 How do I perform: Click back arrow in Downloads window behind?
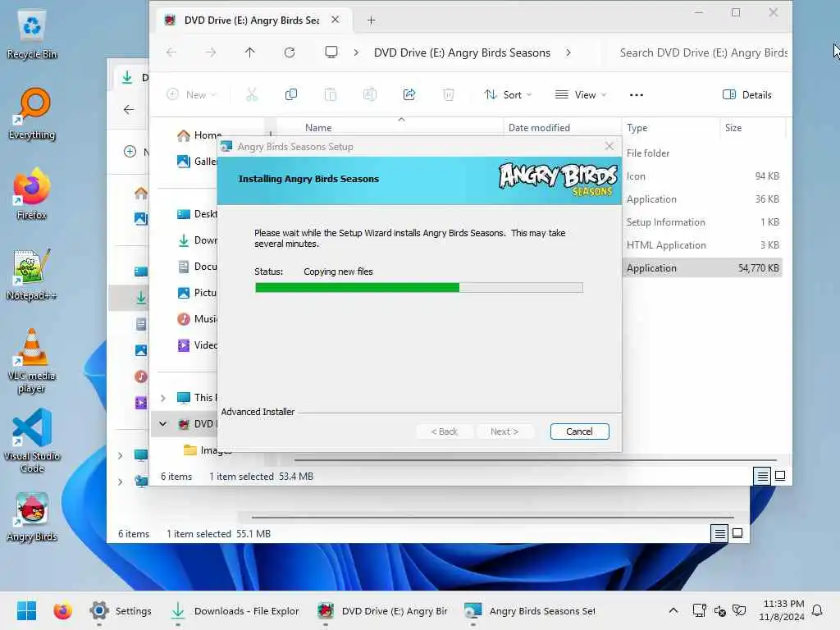point(129,110)
